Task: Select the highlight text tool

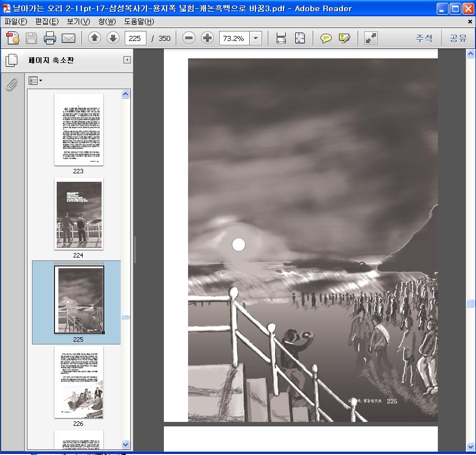Action: 344,38
